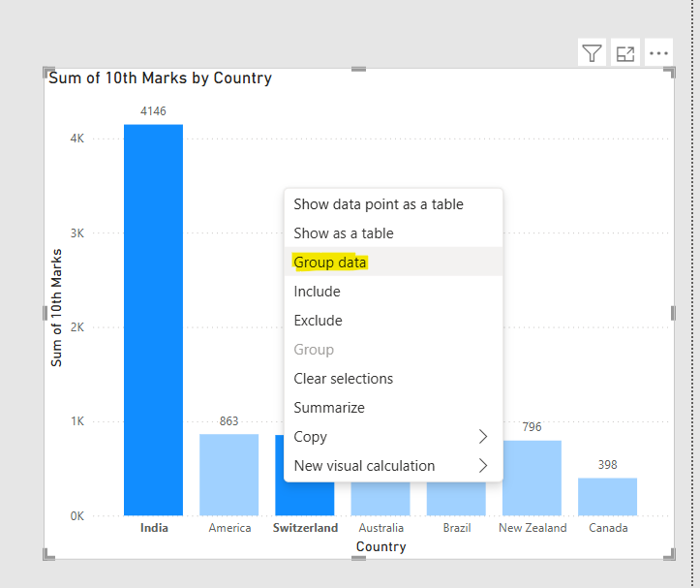The image size is (700, 588).
Task: Expand 'New visual calculation' submenu arrow
Action: [x=483, y=466]
